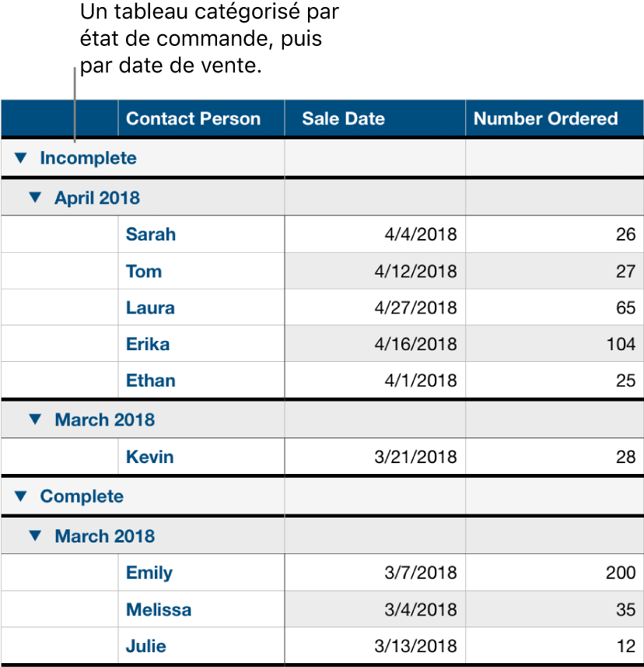Click Melissa in the Contact Person column
The width and height of the screenshot is (644, 667).
point(158,609)
